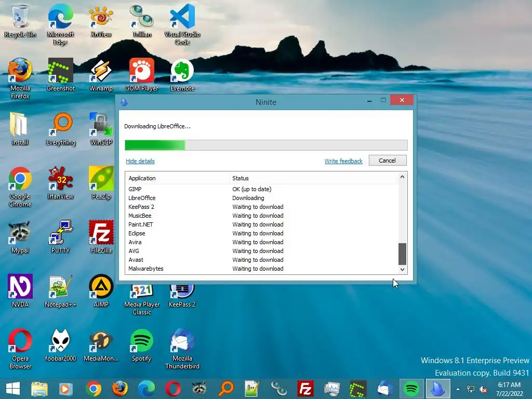This screenshot has height=399, width=532.
Task: Select the XnView desktop shortcut
Action: point(101,21)
